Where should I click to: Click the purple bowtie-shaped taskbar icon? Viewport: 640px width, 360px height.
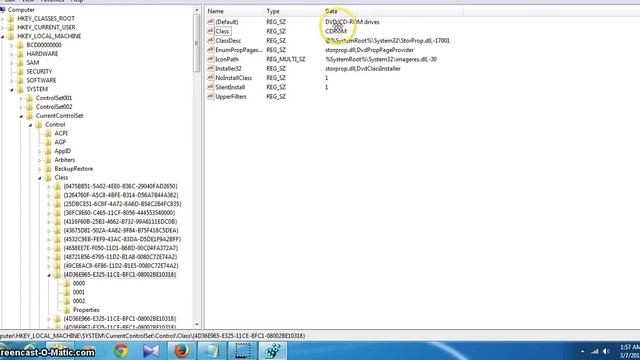tap(151, 351)
